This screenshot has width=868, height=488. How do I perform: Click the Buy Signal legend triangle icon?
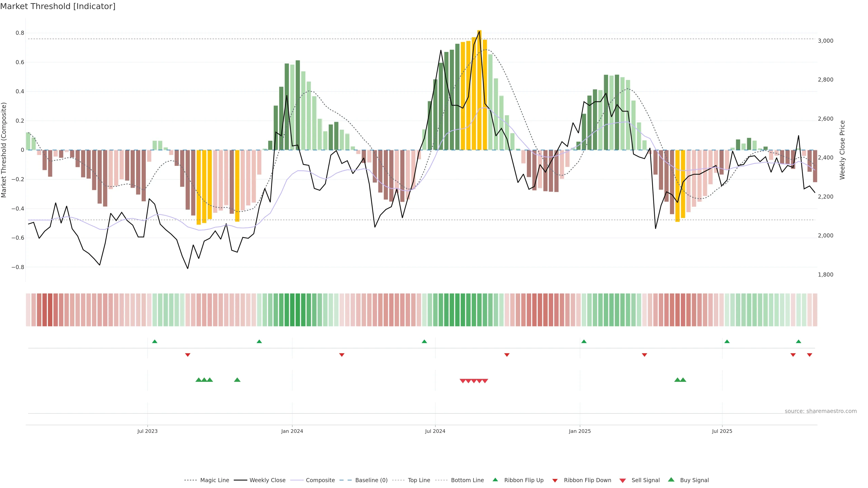coord(671,480)
